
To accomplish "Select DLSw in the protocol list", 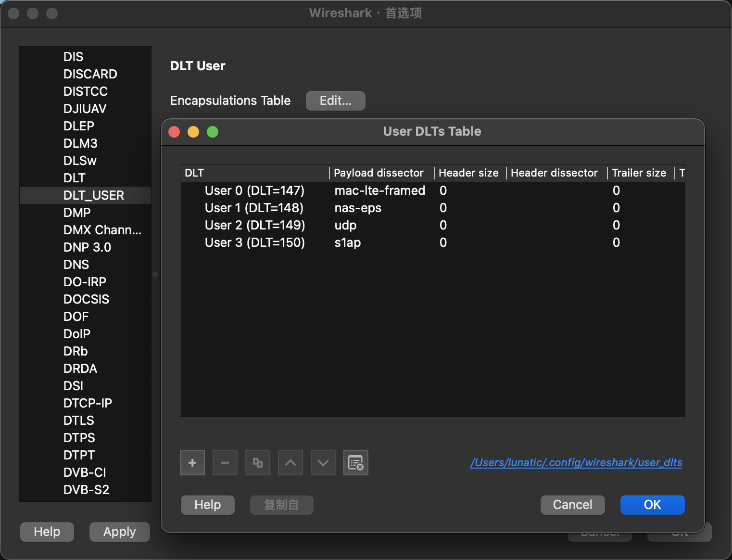I will click(86, 161).
